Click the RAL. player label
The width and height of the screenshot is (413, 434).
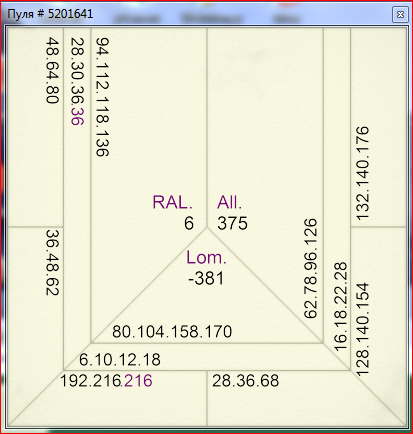point(173,202)
